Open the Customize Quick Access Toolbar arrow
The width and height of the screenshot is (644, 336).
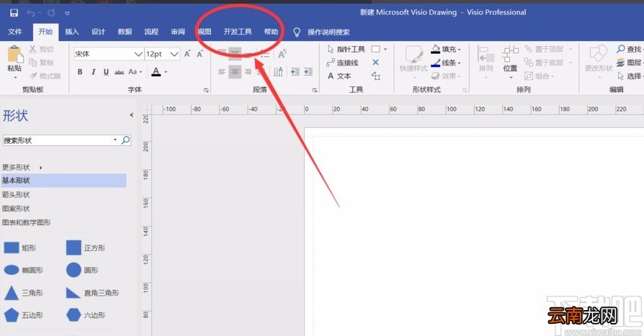[x=68, y=14]
